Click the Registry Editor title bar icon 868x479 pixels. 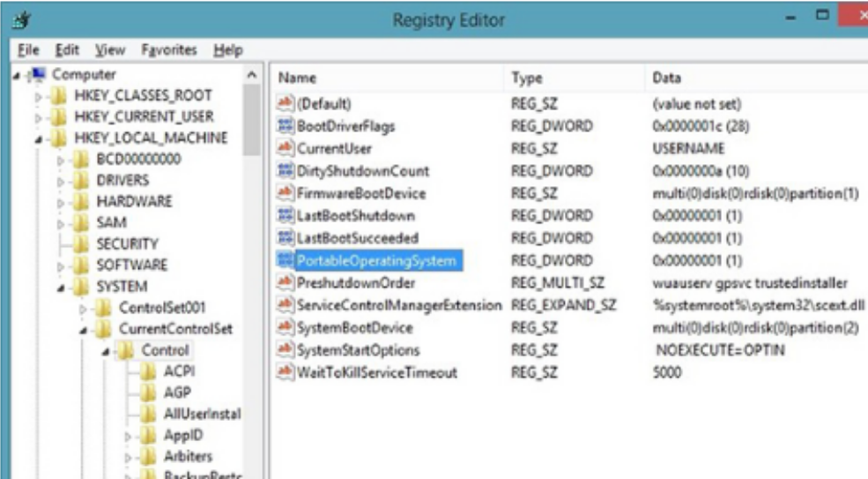coord(17,20)
